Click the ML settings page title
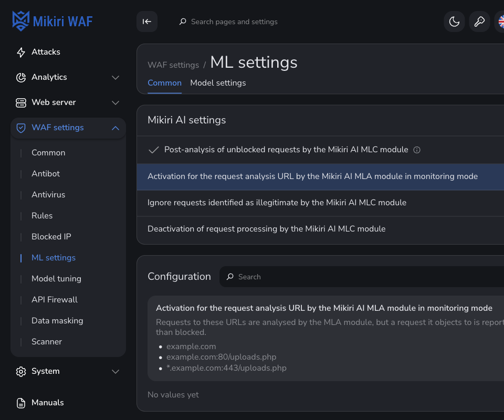This screenshot has width=504, height=420. click(254, 62)
